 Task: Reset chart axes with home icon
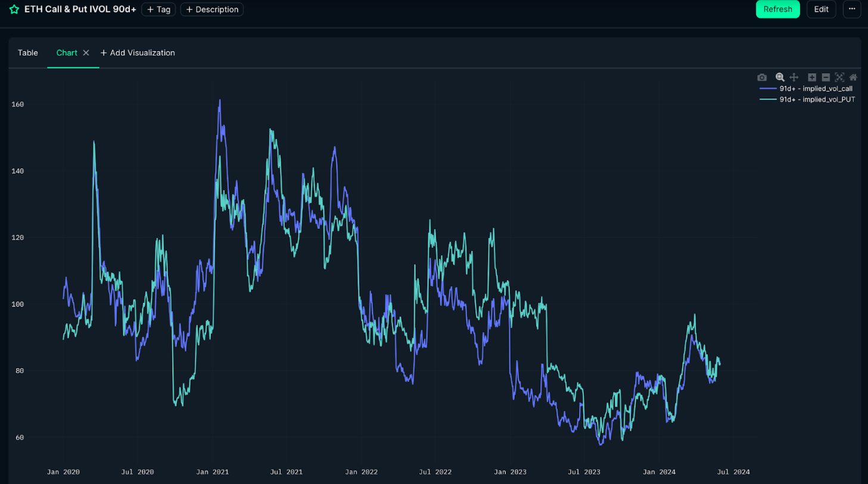coord(853,77)
